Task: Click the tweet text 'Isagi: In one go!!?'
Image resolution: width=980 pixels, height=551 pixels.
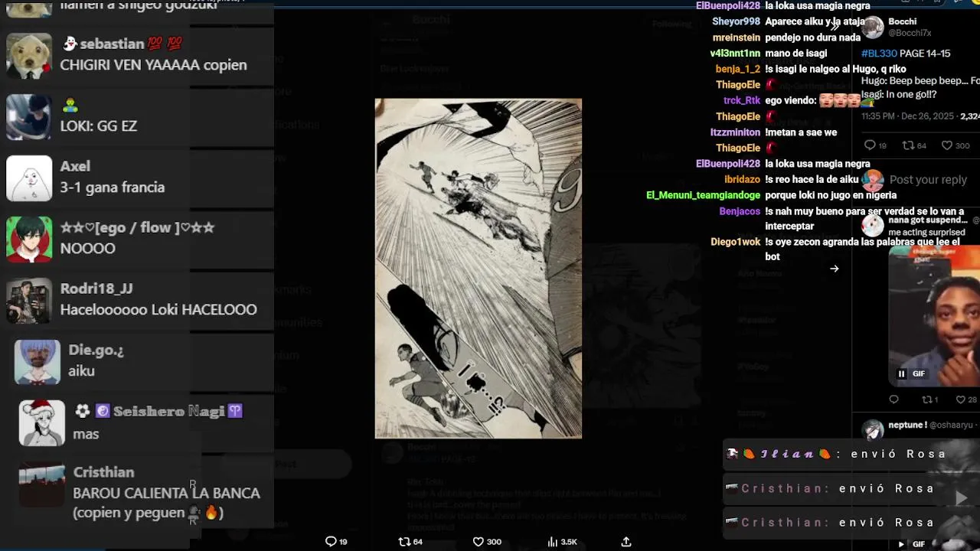Action: click(x=899, y=95)
